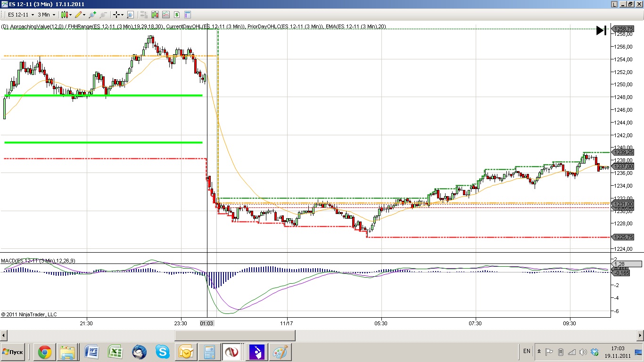644x362 pixels.
Task: Select the pencil drawing tools icon
Action: coord(78,15)
